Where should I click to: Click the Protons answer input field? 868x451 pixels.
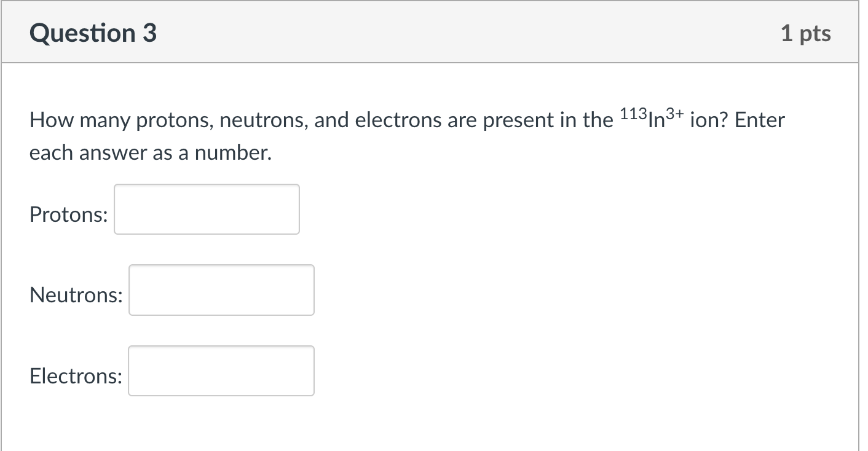point(206,209)
